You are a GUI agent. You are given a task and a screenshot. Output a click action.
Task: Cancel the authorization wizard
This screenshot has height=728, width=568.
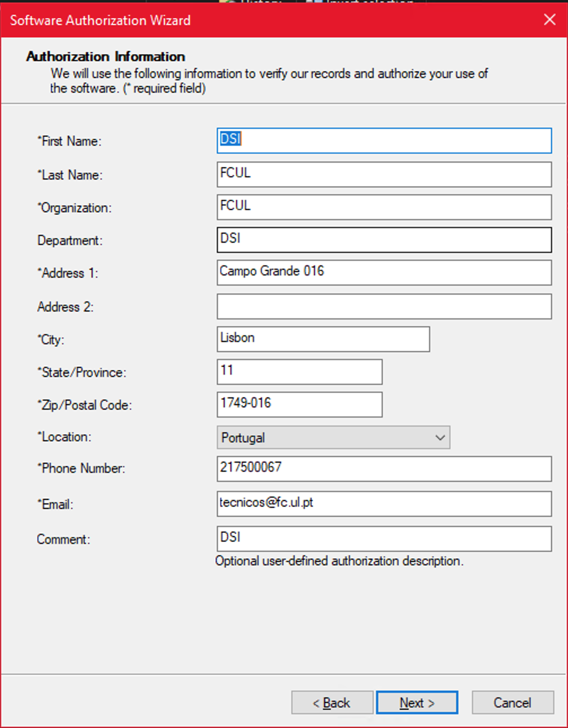512,703
